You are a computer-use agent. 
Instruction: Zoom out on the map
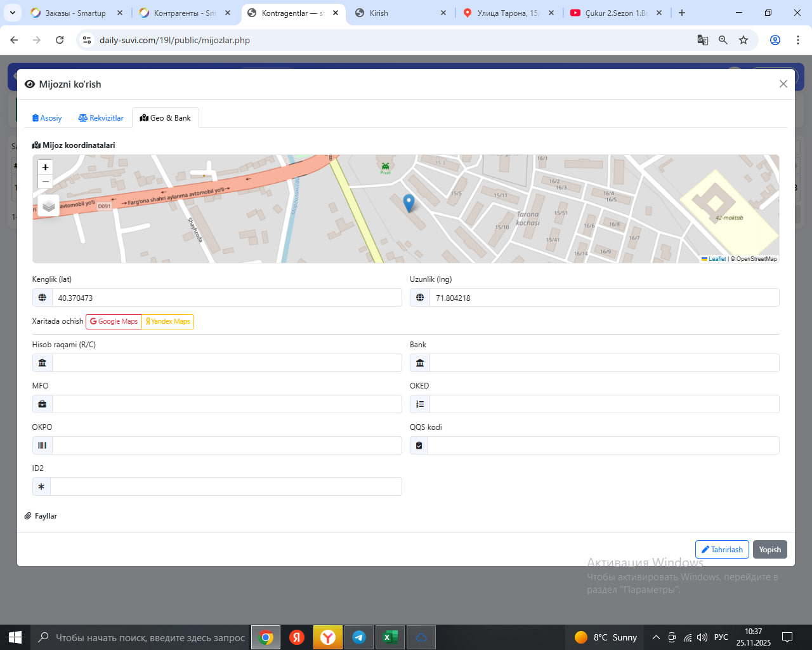45,182
